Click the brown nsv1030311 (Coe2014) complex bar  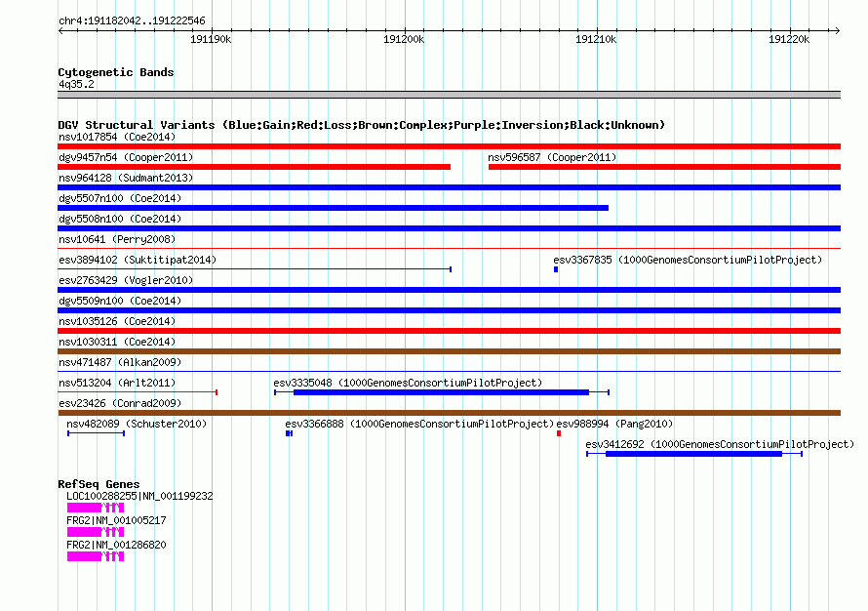pos(449,351)
